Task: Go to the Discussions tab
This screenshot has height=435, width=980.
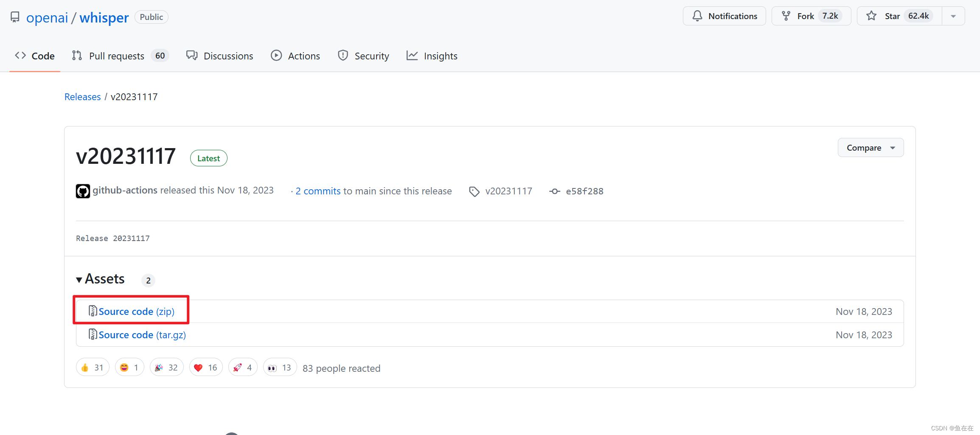Action: [219, 56]
